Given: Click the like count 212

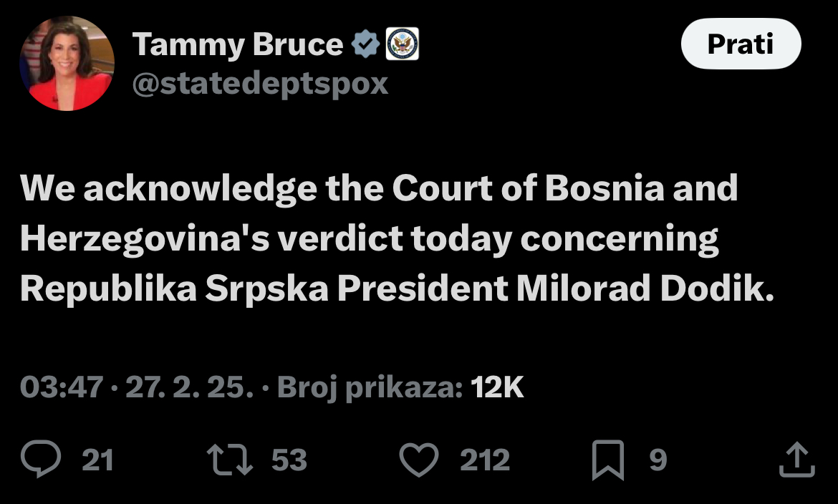Looking at the screenshot, I should tap(485, 460).
